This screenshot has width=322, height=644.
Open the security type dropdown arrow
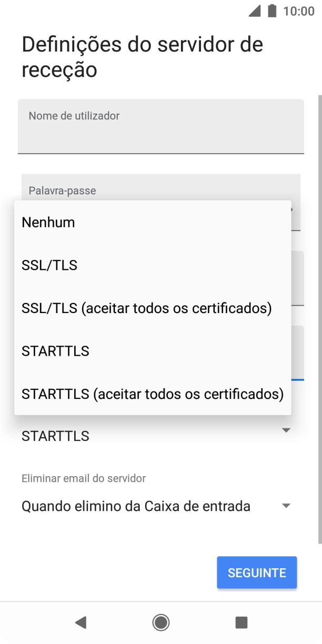pos(285,430)
